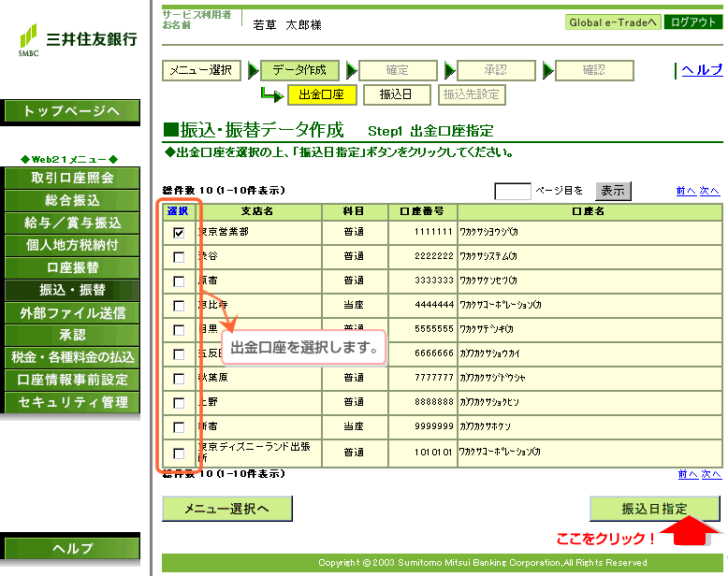Open 口座振替 sidebar item
The width and height of the screenshot is (728, 576).
point(72,267)
